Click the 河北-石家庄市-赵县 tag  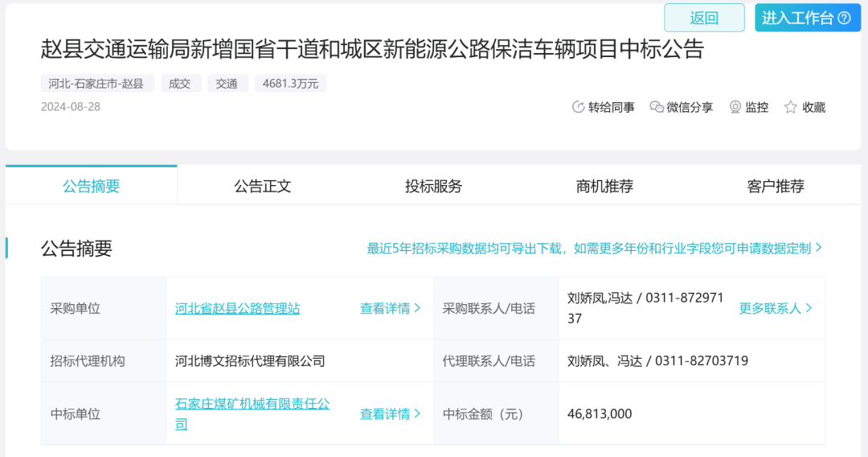[97, 84]
